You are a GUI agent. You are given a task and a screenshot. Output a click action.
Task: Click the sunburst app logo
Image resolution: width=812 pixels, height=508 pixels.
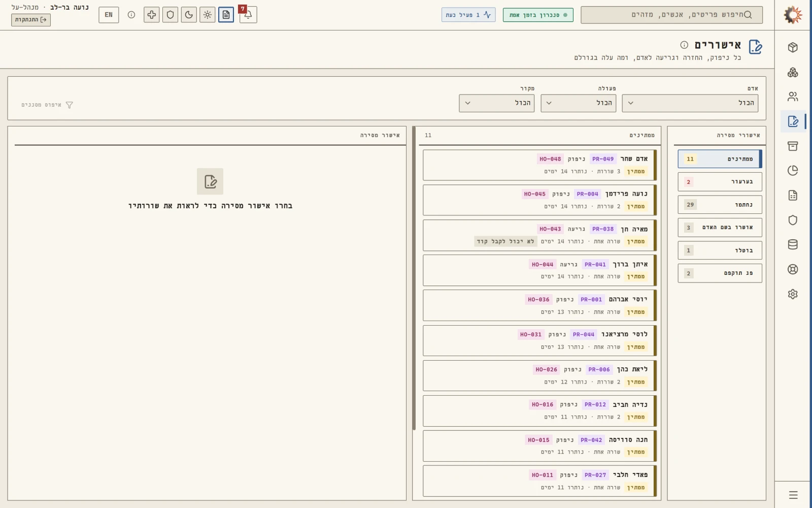(x=793, y=15)
